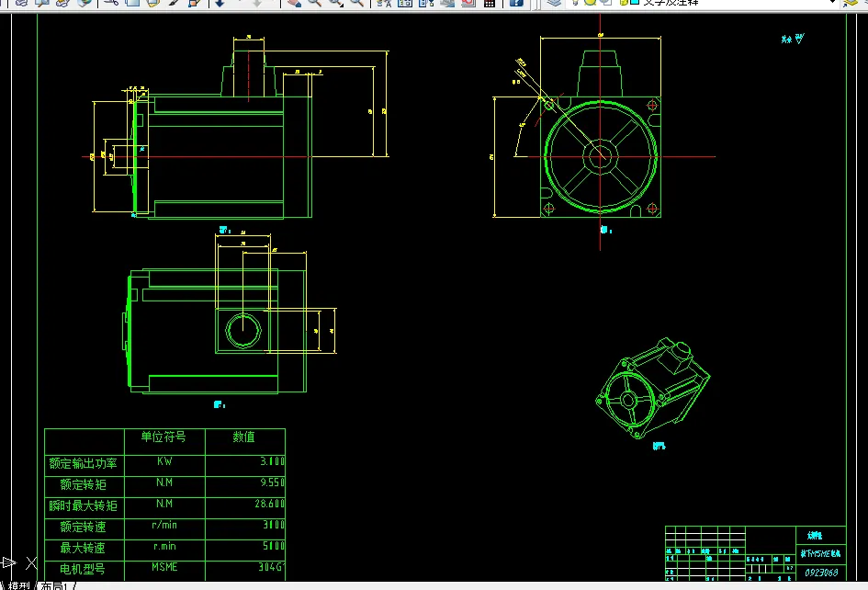Screen dimensions: 868x590
Task: Click the QuickCalc calculator icon
Action: coord(490,2)
